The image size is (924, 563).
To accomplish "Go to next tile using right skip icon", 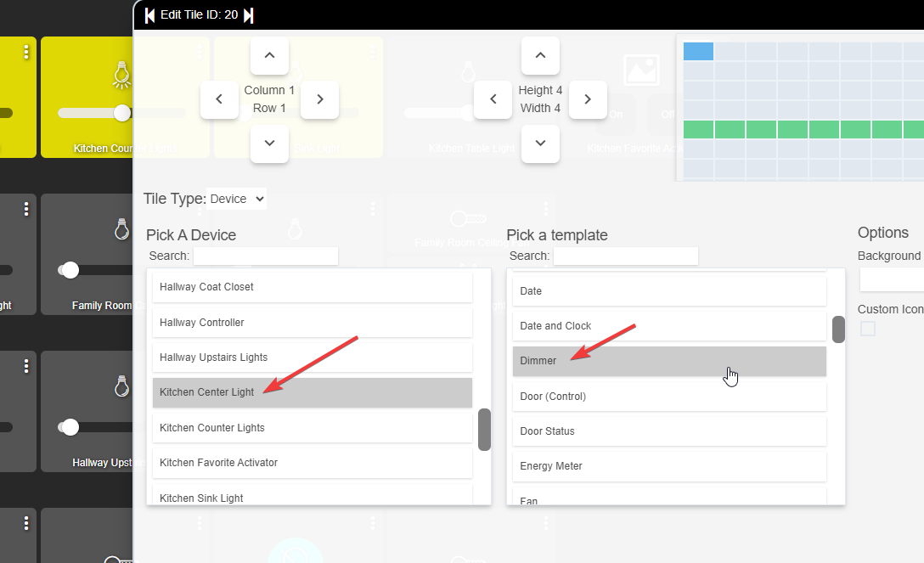I will [x=249, y=15].
